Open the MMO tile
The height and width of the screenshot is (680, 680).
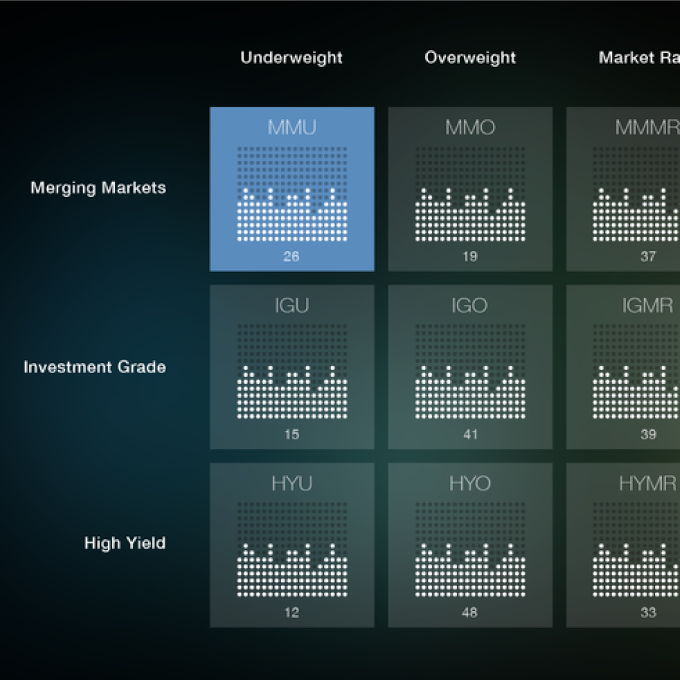point(470,189)
